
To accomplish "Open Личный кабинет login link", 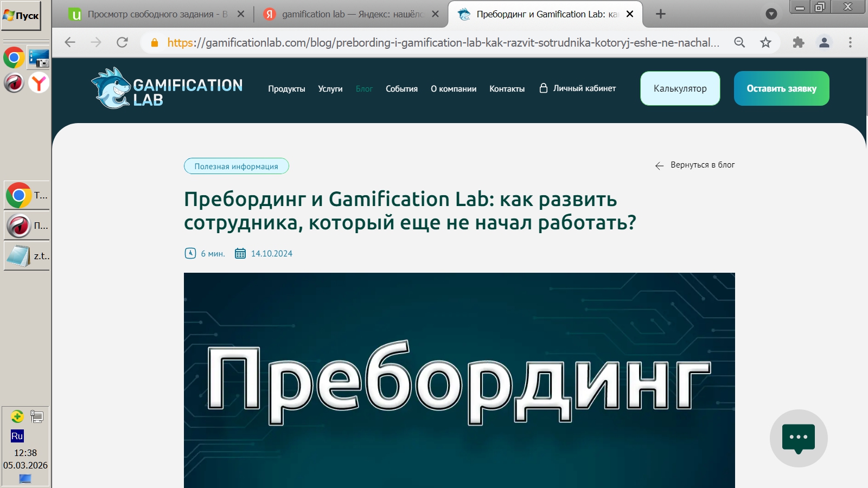I will pyautogui.click(x=578, y=88).
